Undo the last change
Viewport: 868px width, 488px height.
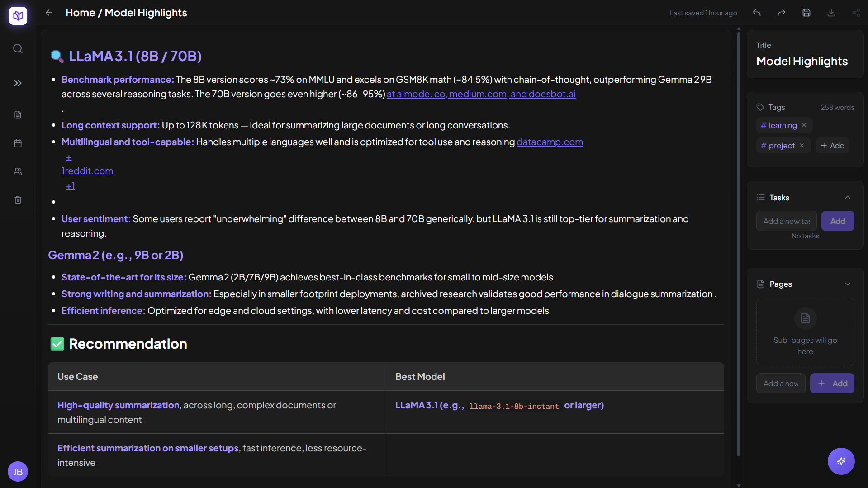coord(757,13)
